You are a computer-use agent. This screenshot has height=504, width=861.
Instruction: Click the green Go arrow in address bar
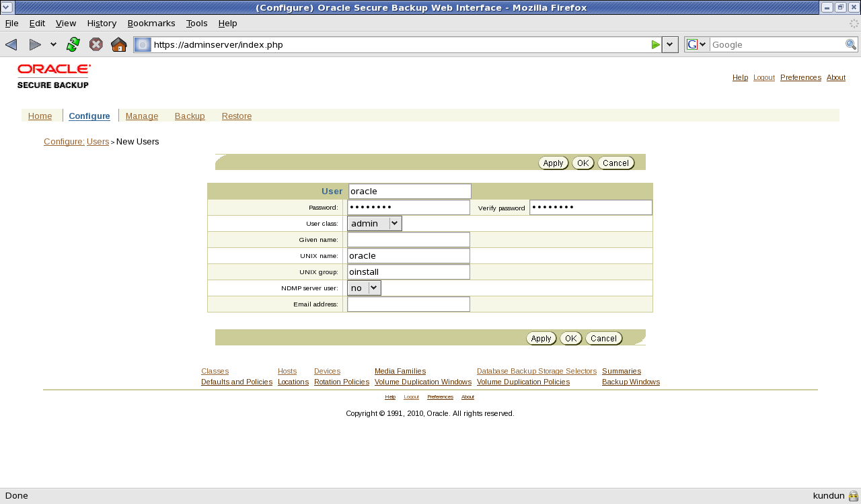click(656, 45)
